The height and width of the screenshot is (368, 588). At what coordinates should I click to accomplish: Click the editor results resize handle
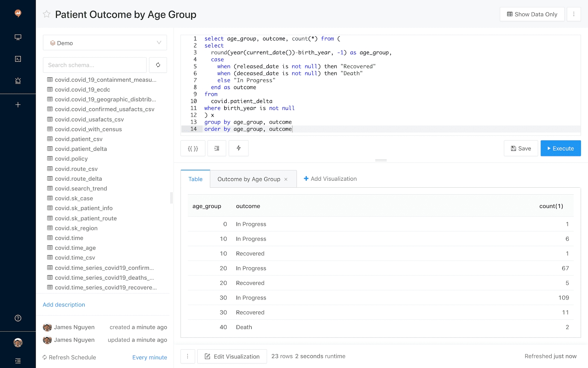[x=381, y=160]
